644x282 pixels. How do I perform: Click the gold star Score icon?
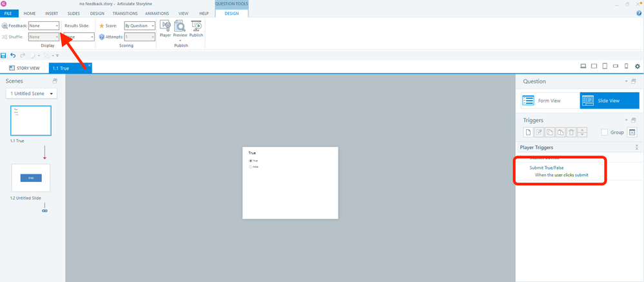click(102, 25)
